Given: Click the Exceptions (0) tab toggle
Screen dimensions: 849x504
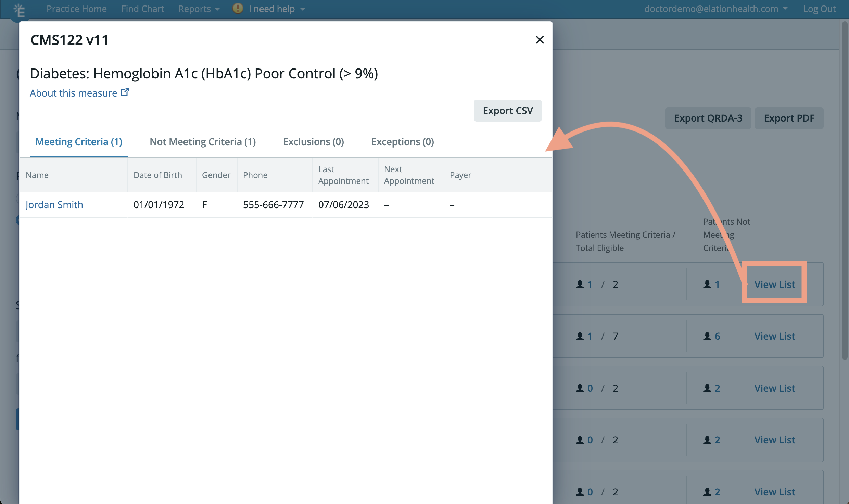Looking at the screenshot, I should (402, 141).
